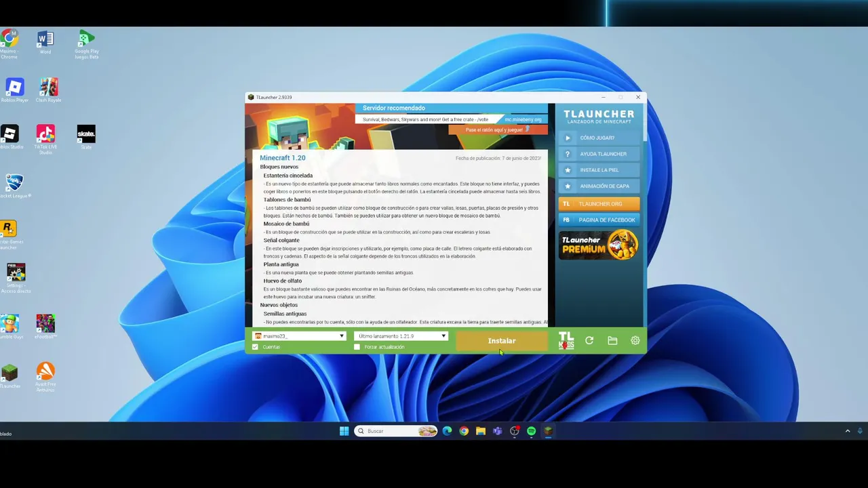Open Google Chrome in the taskbar
The width and height of the screenshot is (868, 488).
tap(464, 431)
